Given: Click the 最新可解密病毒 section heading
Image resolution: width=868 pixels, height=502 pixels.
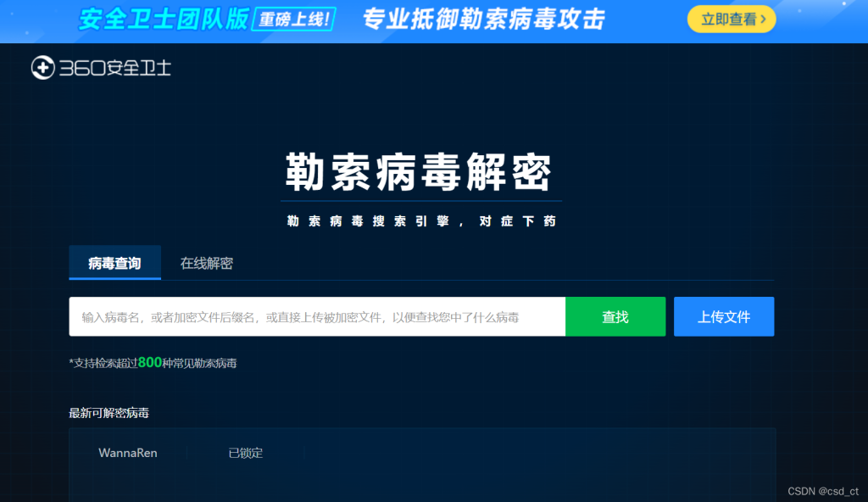Looking at the screenshot, I should click(108, 414).
